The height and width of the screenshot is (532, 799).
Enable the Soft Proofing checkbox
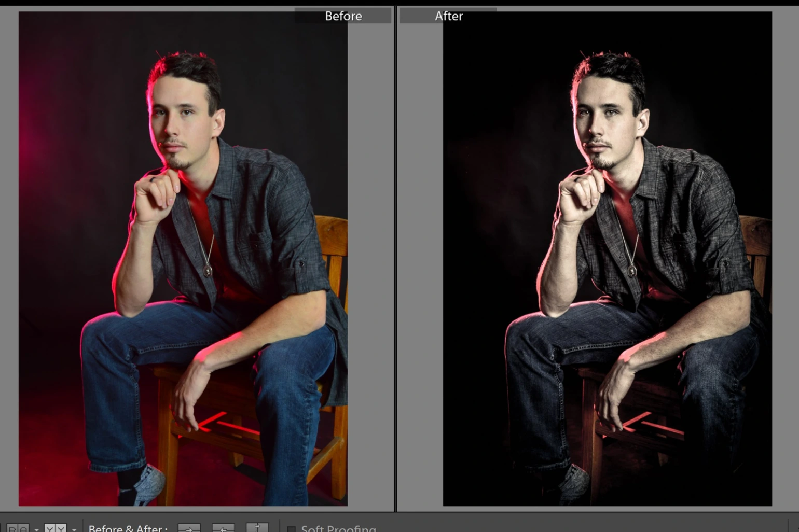(x=291, y=529)
